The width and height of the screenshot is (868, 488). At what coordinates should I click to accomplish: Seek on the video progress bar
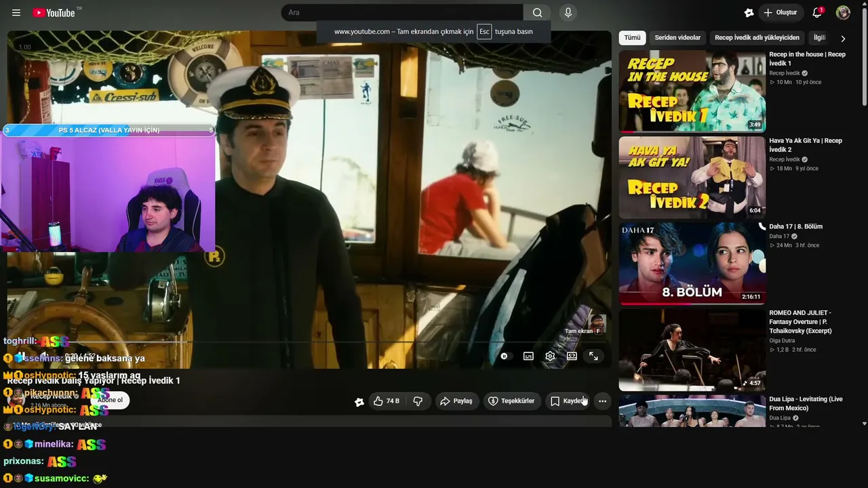tap(309, 342)
